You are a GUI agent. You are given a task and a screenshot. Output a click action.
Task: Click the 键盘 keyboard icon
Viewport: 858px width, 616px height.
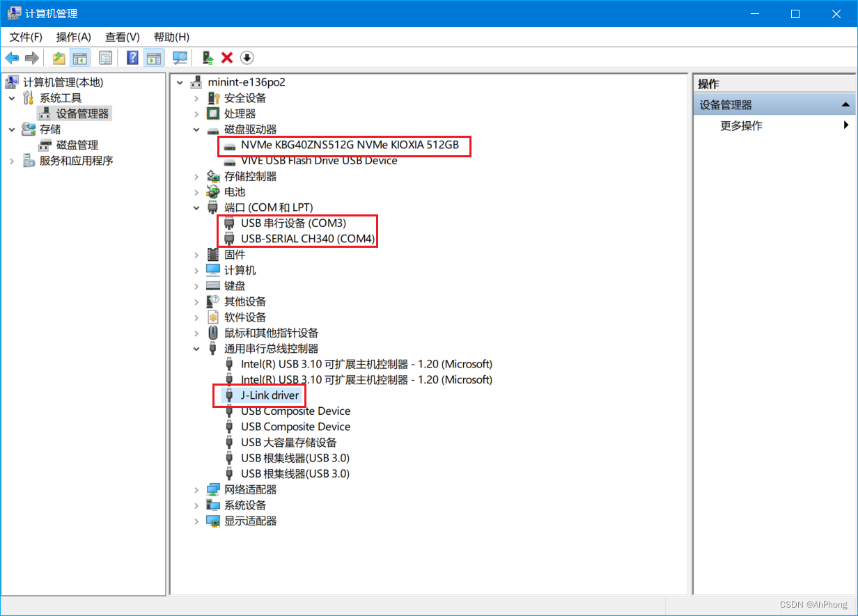[x=214, y=286]
